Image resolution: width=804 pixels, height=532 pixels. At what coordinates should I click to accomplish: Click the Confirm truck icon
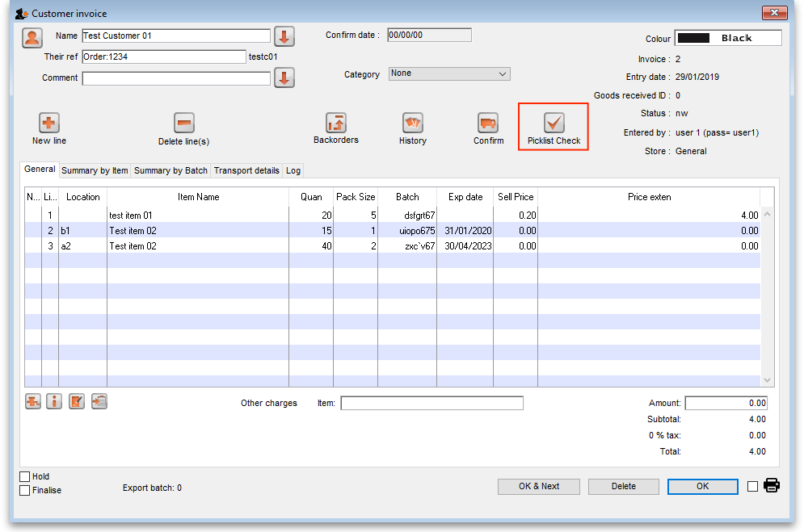(488, 123)
